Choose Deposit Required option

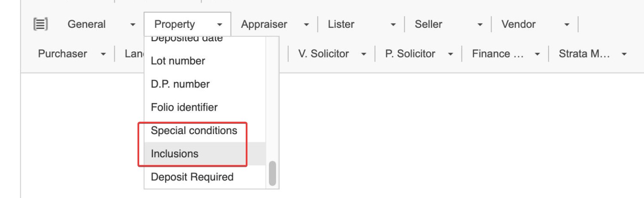[192, 177]
